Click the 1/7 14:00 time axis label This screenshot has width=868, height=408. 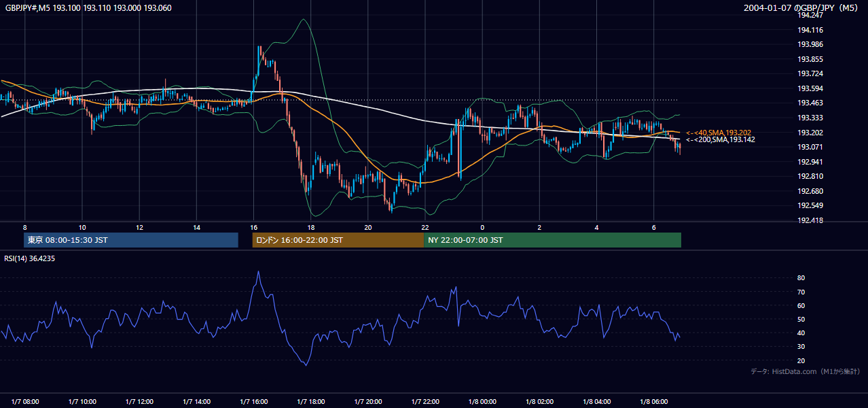(x=196, y=401)
